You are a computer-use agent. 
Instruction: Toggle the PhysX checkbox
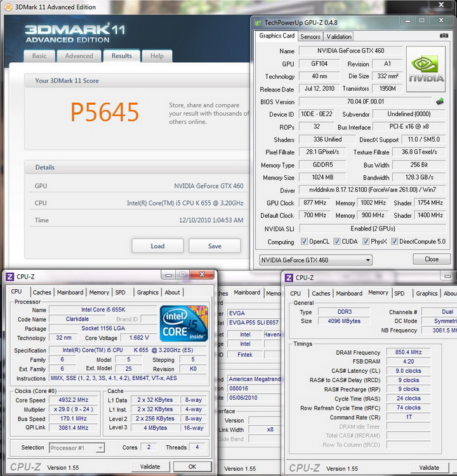pyautogui.click(x=366, y=241)
